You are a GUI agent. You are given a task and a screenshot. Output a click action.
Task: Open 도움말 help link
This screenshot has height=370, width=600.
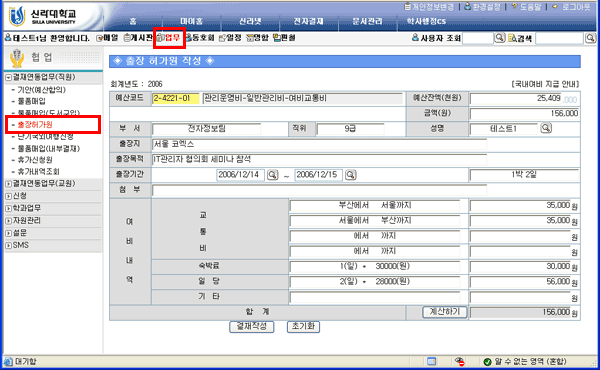[526, 7]
